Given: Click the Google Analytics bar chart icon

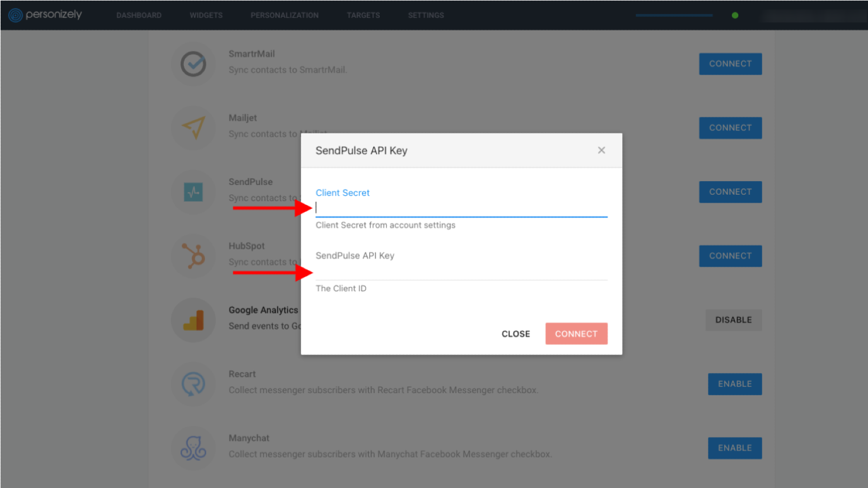Looking at the screenshot, I should (x=193, y=320).
